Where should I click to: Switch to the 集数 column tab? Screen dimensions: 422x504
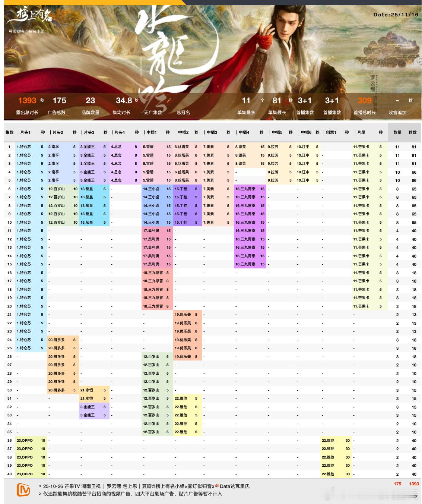9,132
